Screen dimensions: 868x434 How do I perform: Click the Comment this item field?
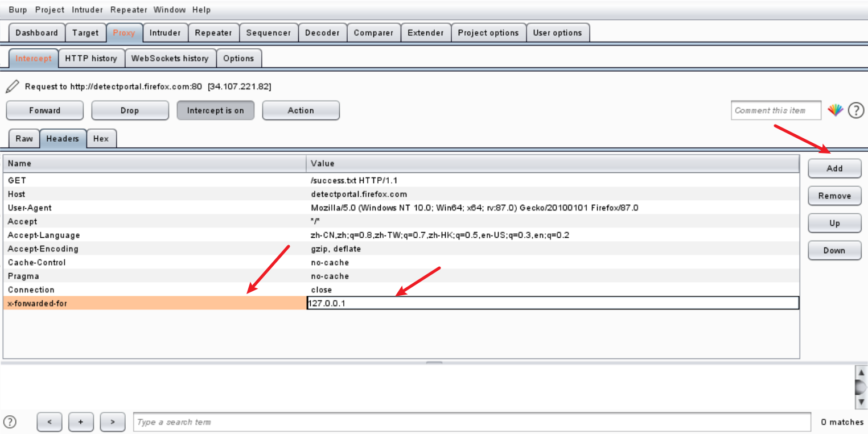[776, 110]
